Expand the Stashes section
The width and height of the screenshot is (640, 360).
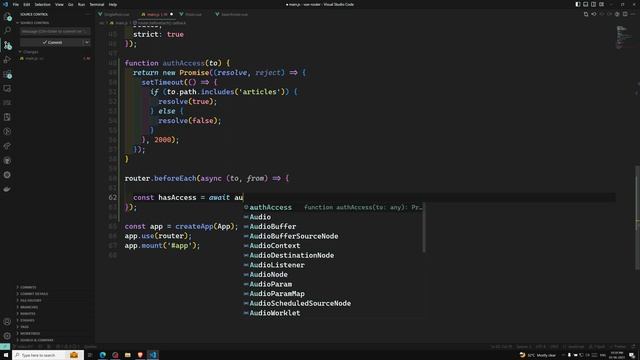tap(27, 320)
